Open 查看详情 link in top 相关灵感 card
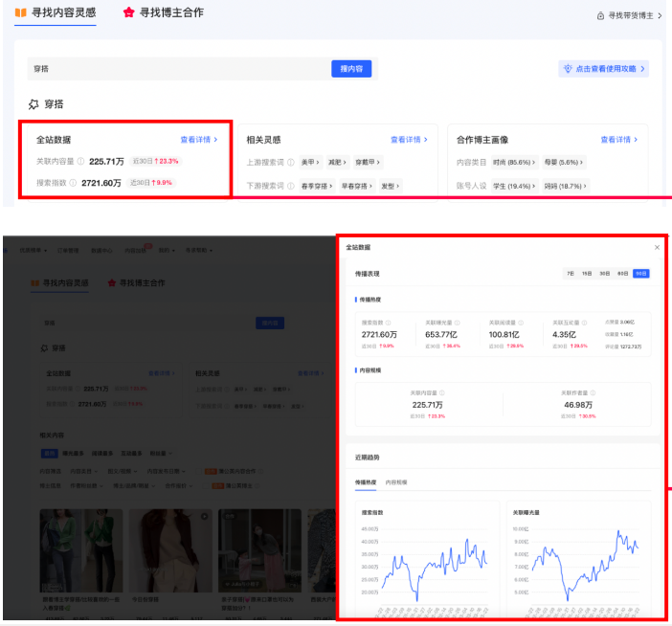 tap(409, 140)
